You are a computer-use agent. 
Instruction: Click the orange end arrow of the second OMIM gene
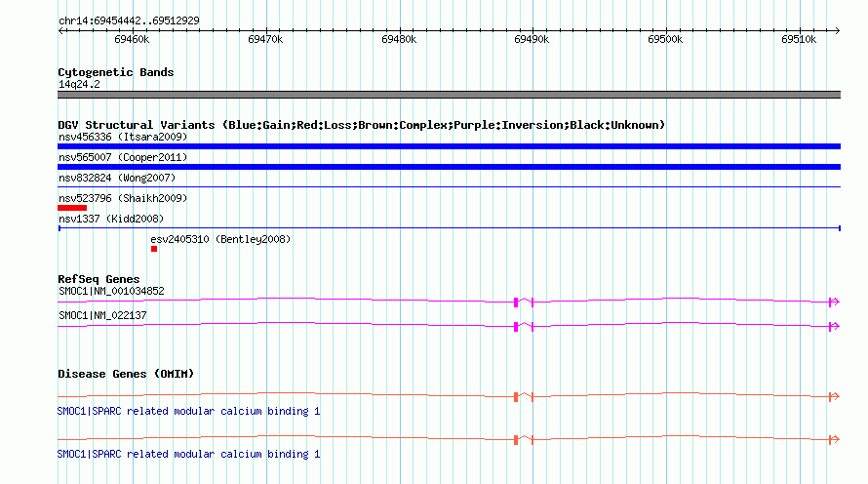click(834, 439)
